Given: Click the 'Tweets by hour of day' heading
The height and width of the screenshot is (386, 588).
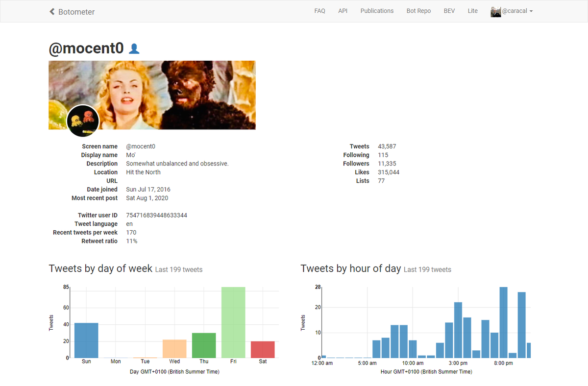Looking at the screenshot, I should pyautogui.click(x=351, y=268).
